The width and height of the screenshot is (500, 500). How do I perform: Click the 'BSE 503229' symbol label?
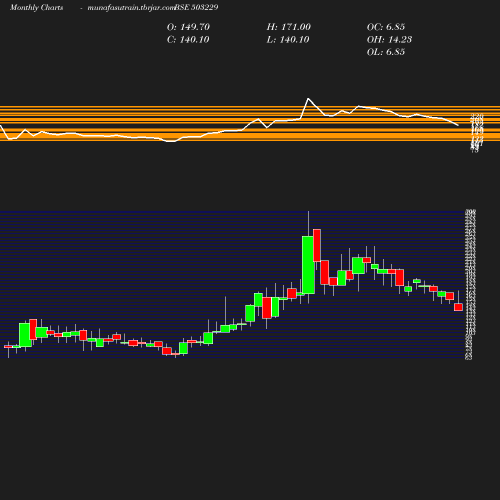(196, 7)
